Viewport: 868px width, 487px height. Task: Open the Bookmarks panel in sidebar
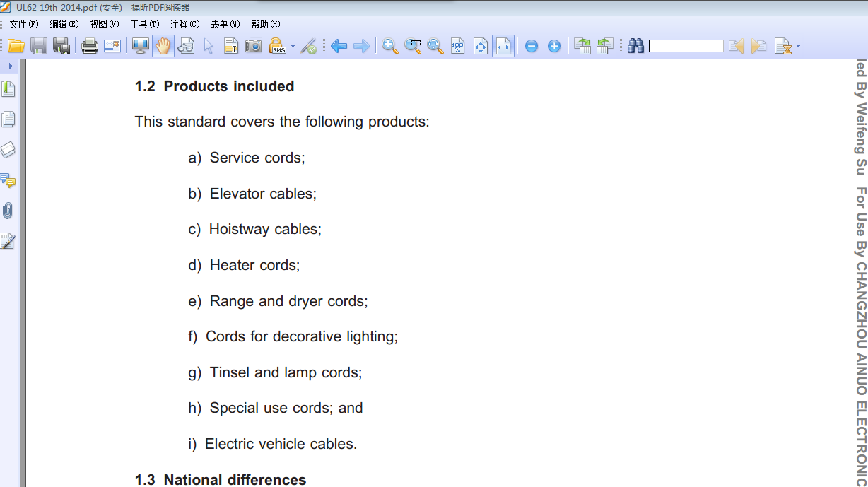click(x=8, y=89)
